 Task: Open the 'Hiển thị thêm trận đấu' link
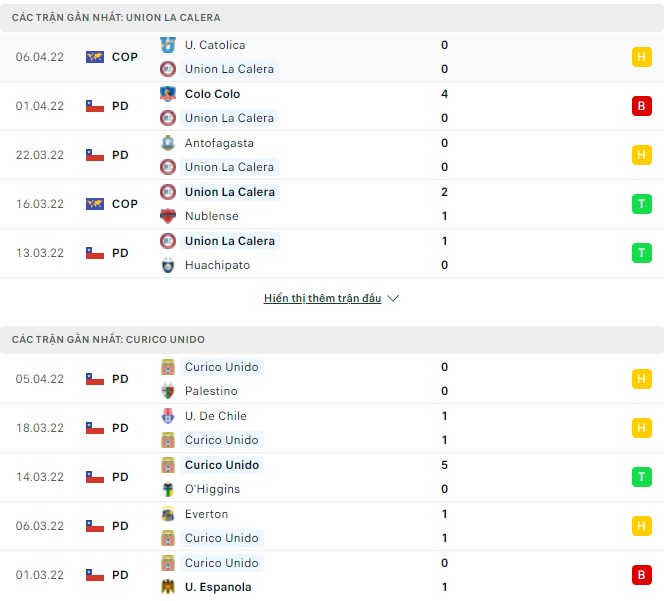(x=322, y=299)
